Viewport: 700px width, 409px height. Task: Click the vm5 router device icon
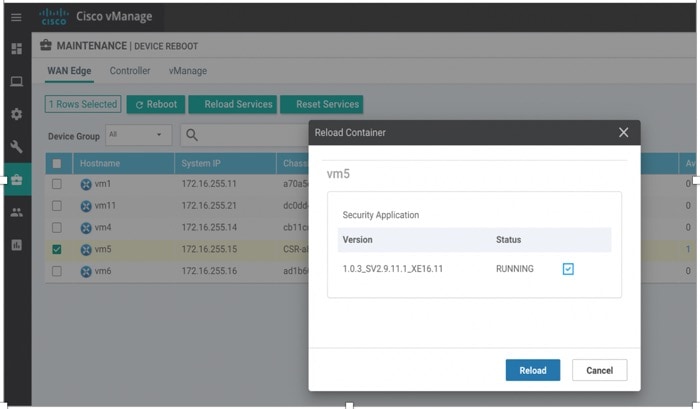(86, 250)
